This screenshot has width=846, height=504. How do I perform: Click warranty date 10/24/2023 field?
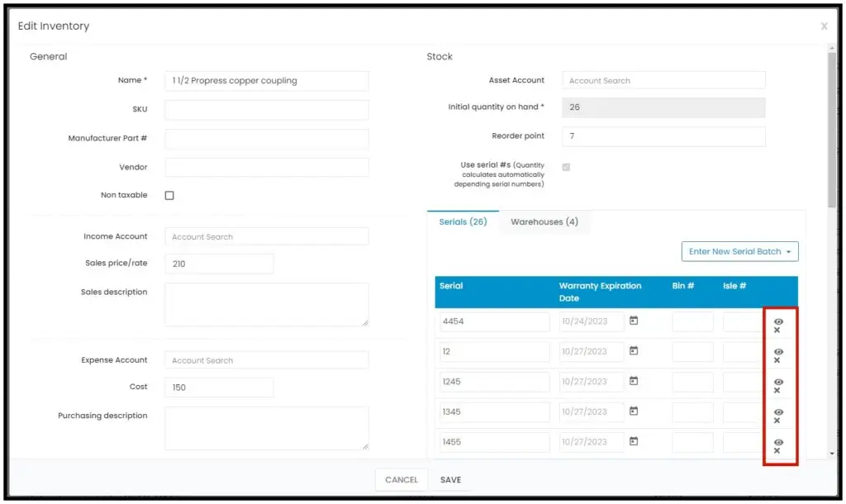592,321
